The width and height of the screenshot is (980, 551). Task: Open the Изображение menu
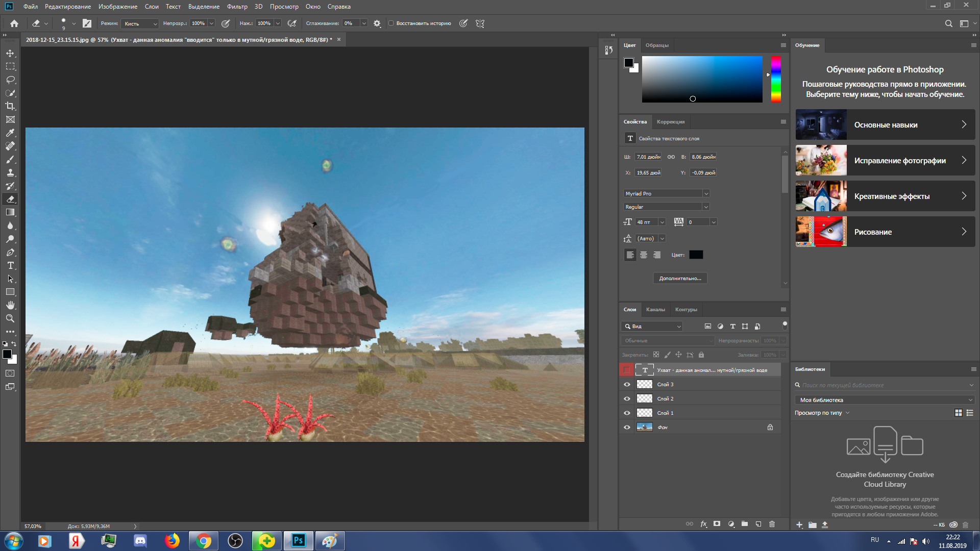(118, 7)
